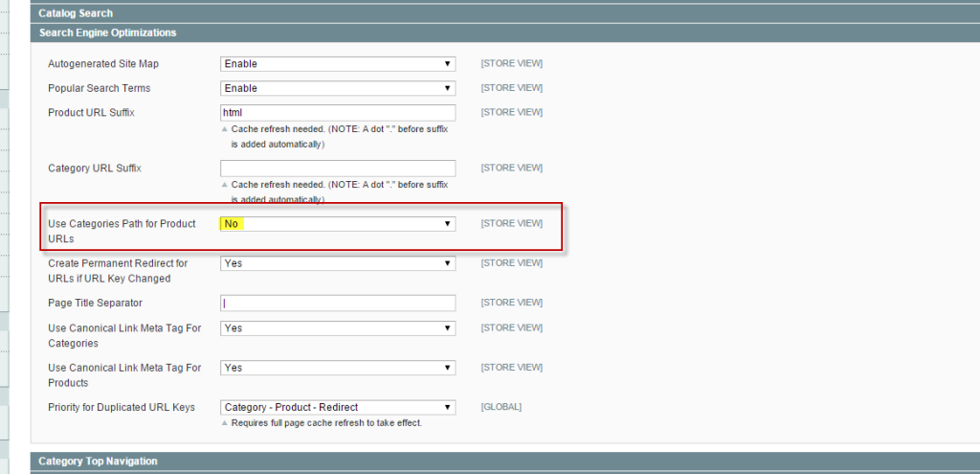
Task: Open Create Permanent Redirect dropdown
Action: pos(338,263)
